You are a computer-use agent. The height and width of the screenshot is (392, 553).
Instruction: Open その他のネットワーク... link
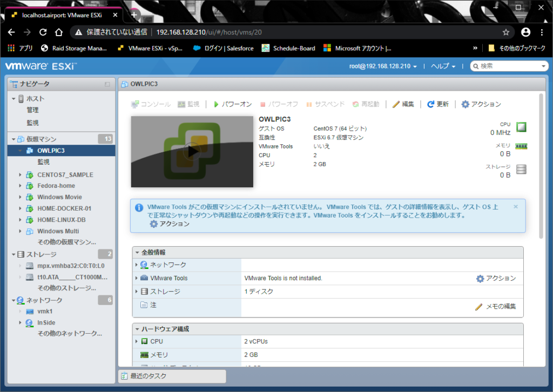(70, 334)
